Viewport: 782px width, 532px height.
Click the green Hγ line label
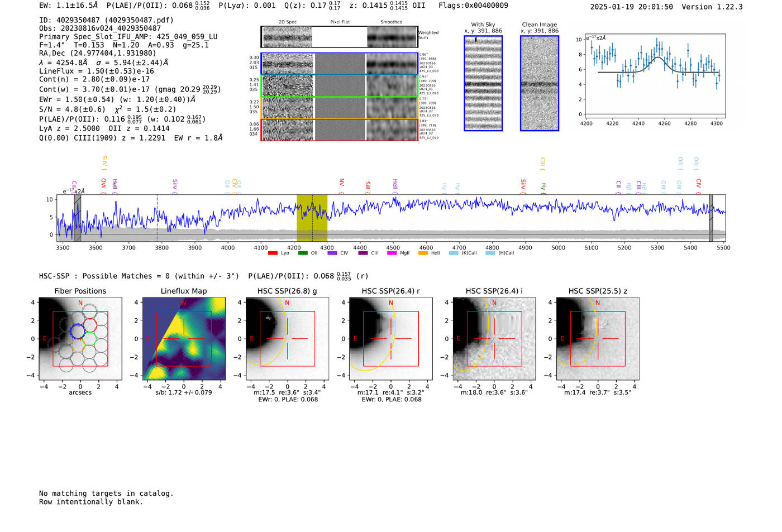(543, 186)
